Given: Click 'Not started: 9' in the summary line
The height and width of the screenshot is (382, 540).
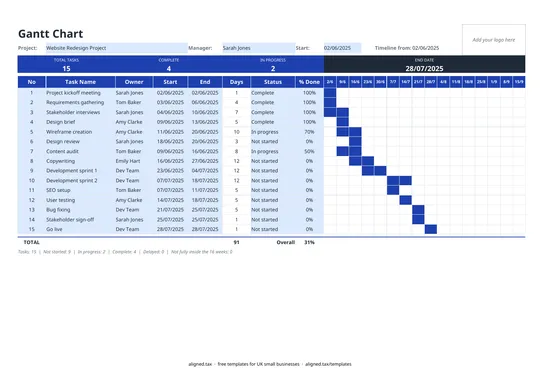Looking at the screenshot, I should click(x=57, y=252).
